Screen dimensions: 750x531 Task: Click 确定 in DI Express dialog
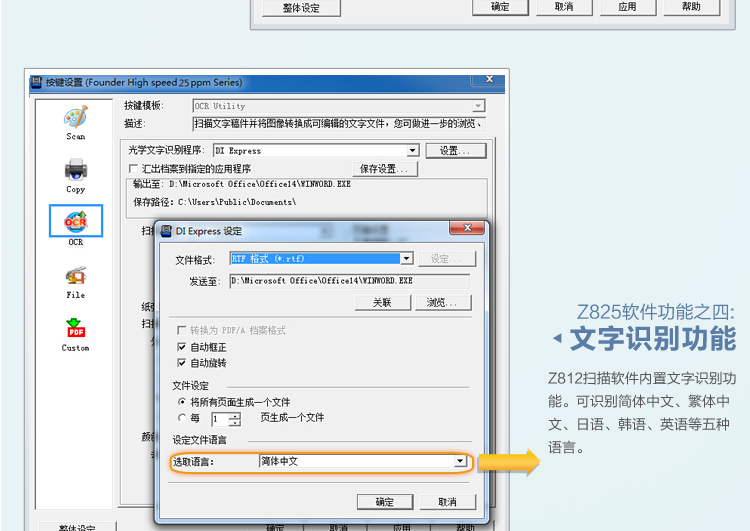(385, 502)
